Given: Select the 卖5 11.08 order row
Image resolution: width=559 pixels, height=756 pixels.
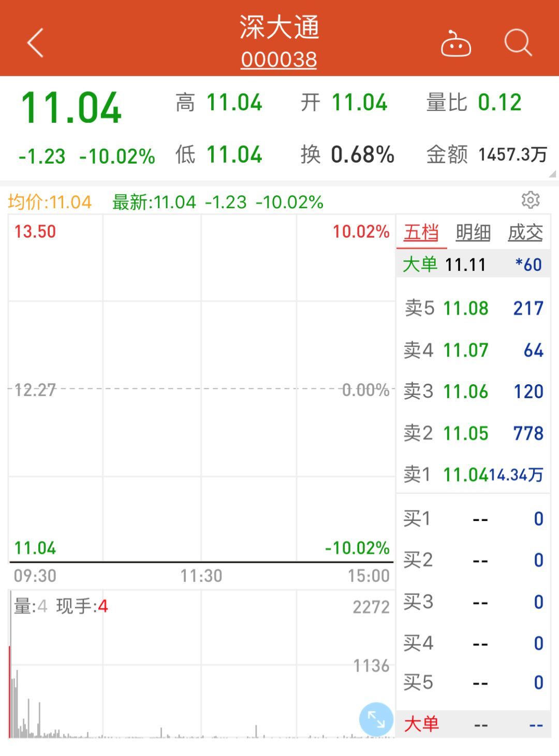Looking at the screenshot, I should [473, 309].
